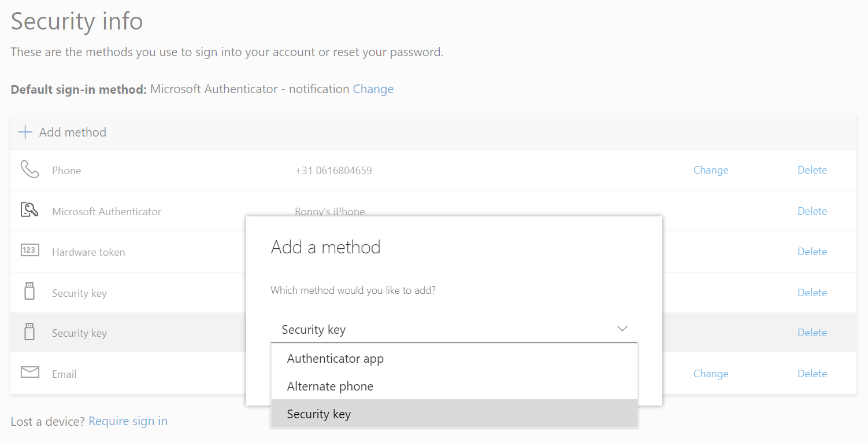Delete the Microsoft Authenticator method
The height and width of the screenshot is (442, 868).
812,211
